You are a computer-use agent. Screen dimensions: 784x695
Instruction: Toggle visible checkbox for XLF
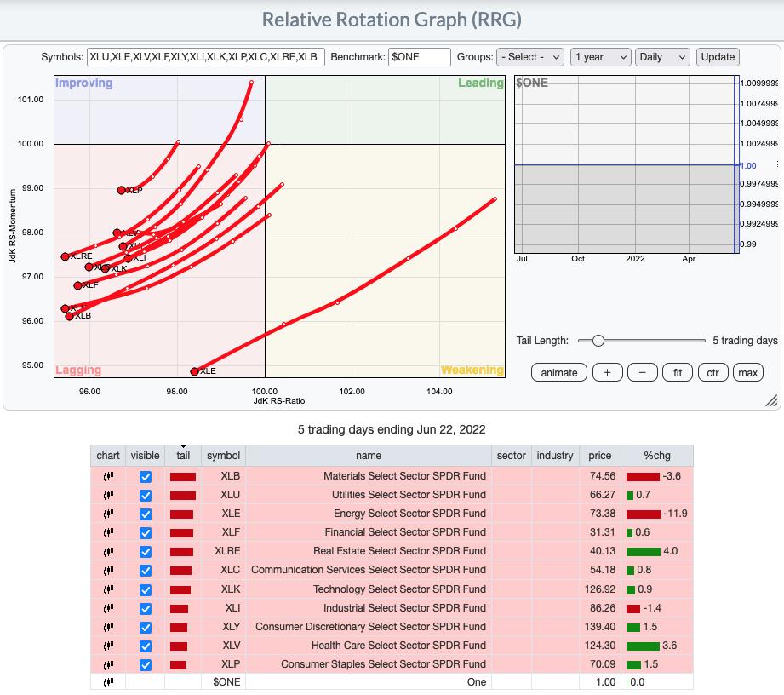click(x=146, y=533)
